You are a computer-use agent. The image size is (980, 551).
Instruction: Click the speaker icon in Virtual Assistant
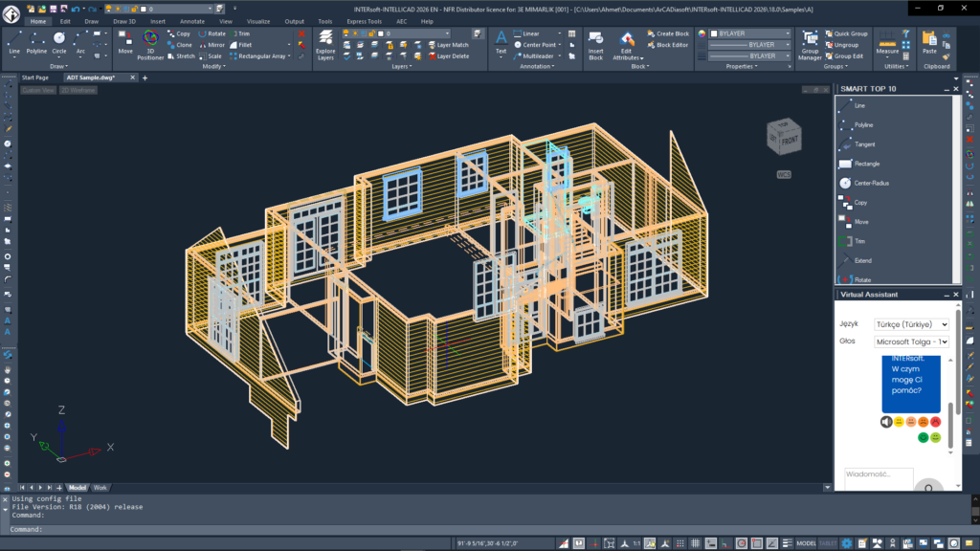pos(886,422)
